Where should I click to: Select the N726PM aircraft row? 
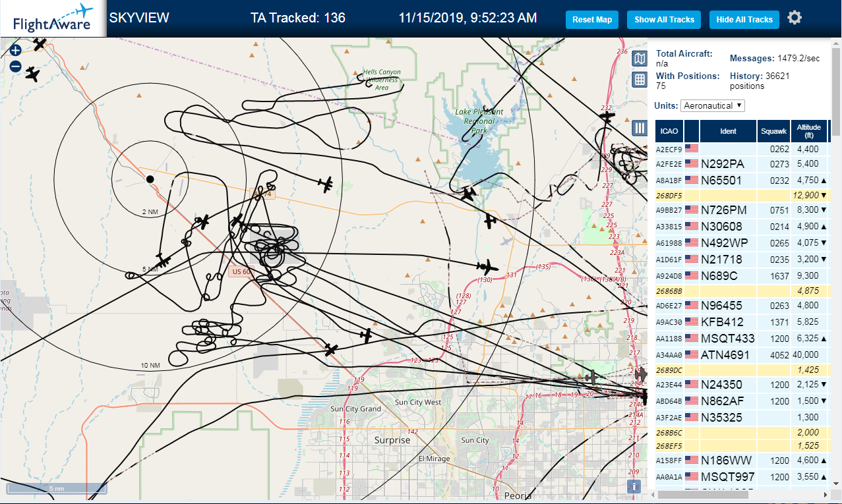(742, 210)
